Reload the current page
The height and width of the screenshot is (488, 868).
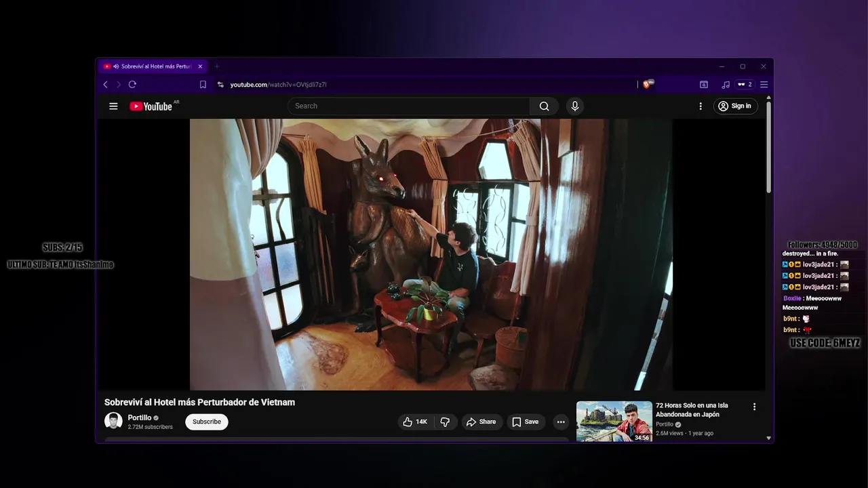tap(132, 85)
